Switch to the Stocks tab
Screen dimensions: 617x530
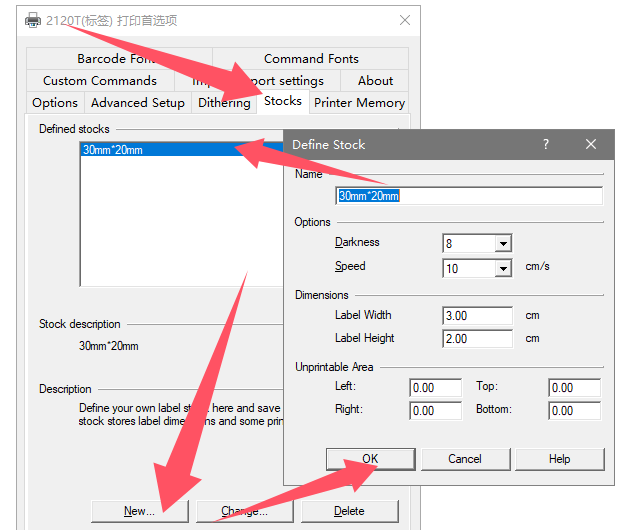pos(283,101)
